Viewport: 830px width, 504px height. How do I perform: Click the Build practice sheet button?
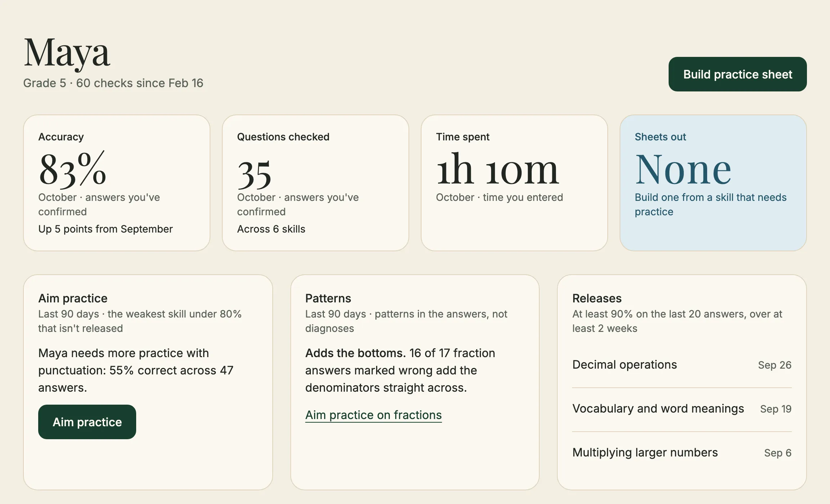(x=737, y=74)
